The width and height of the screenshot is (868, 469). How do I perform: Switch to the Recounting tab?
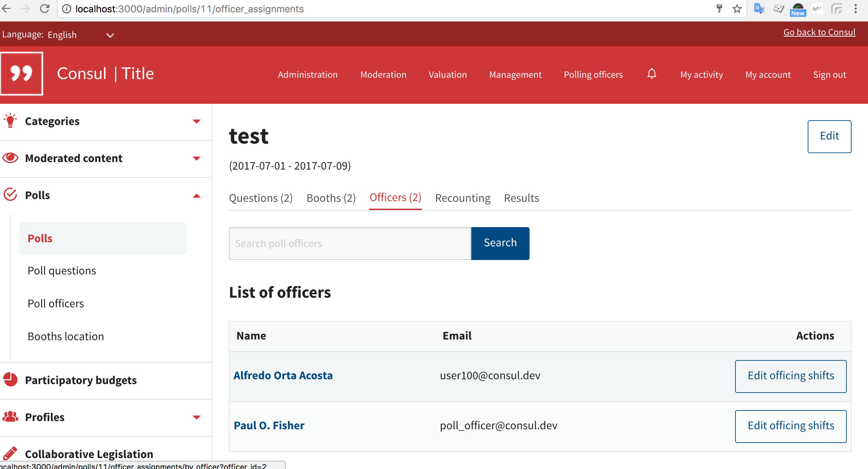(x=462, y=198)
